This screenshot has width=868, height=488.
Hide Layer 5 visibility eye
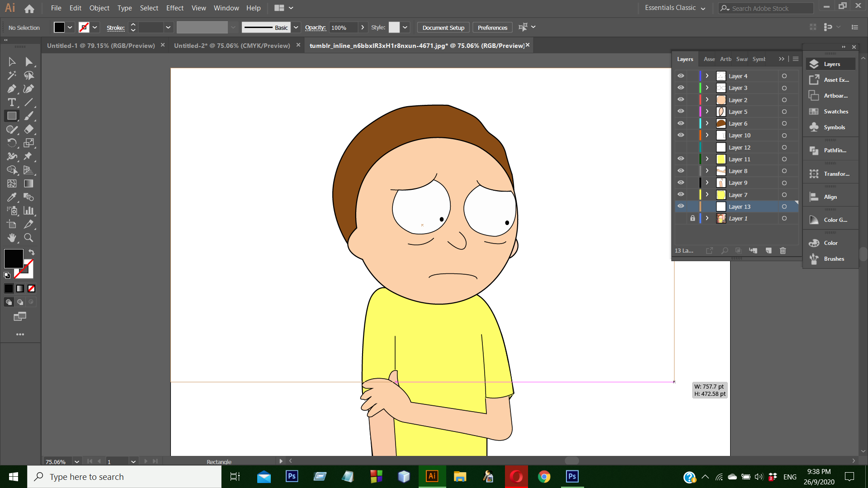coord(681,111)
